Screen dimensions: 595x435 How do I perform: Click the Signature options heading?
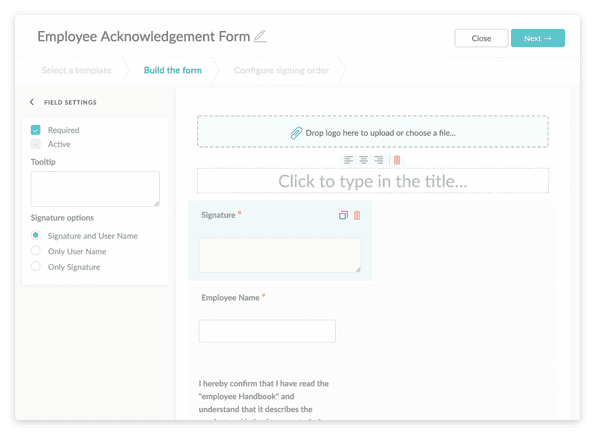(x=62, y=218)
